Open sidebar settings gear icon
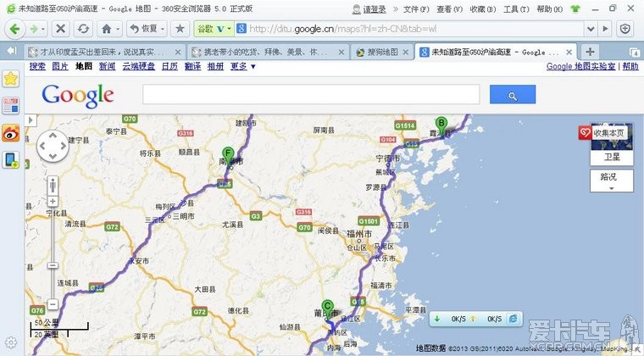This screenshot has height=356, width=644. 11,342
